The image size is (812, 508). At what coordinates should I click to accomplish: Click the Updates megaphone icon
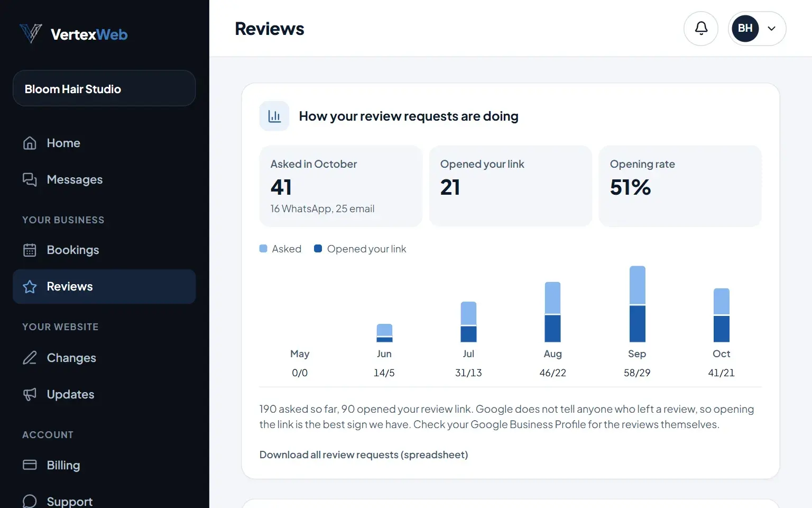[30, 394]
